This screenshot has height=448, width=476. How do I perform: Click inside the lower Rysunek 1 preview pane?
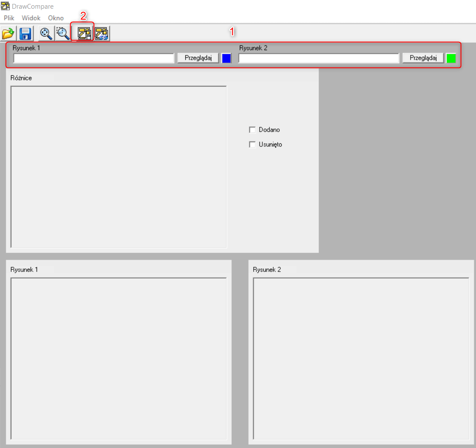tap(119, 359)
